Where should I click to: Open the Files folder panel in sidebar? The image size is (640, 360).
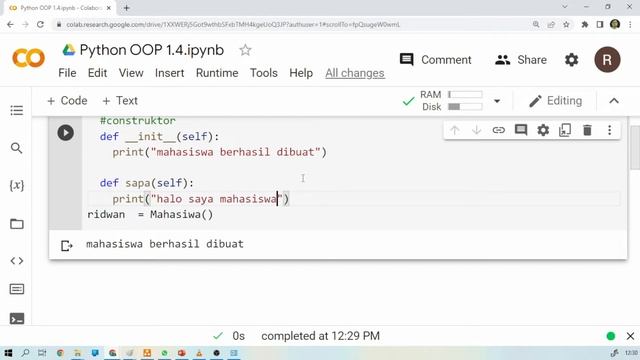pos(17,224)
